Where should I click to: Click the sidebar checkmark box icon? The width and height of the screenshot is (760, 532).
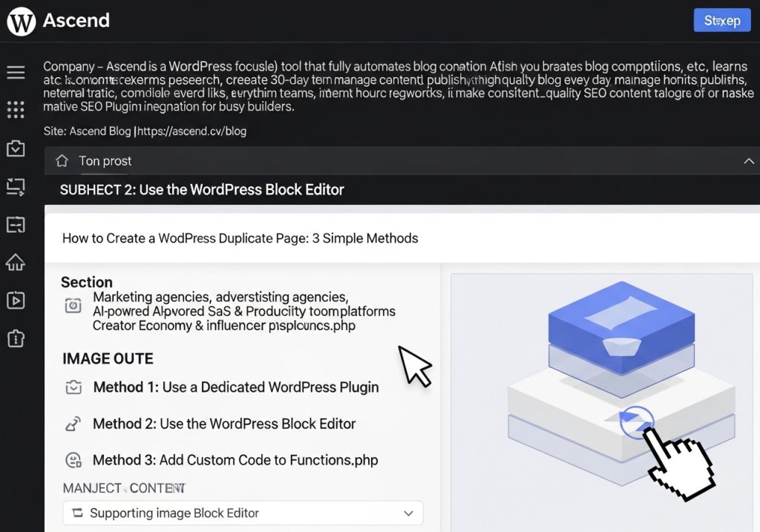[x=16, y=148]
